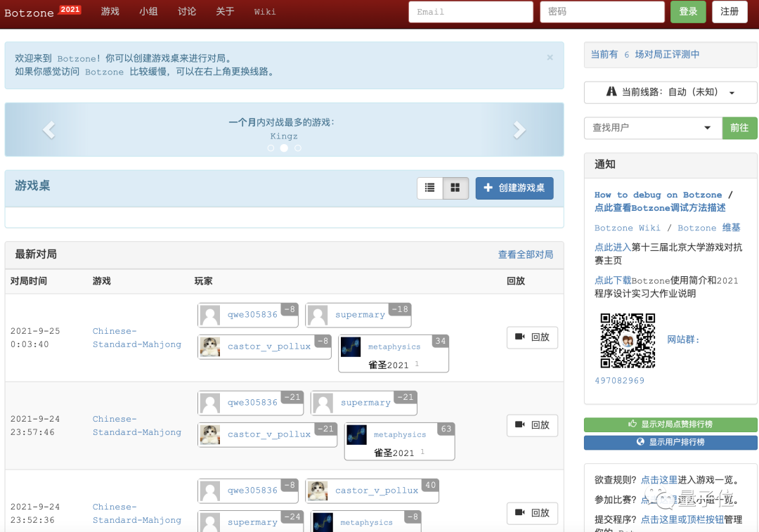Open the Wiki menu item
Image resolution: width=759 pixels, height=532 pixels.
pyautogui.click(x=265, y=11)
